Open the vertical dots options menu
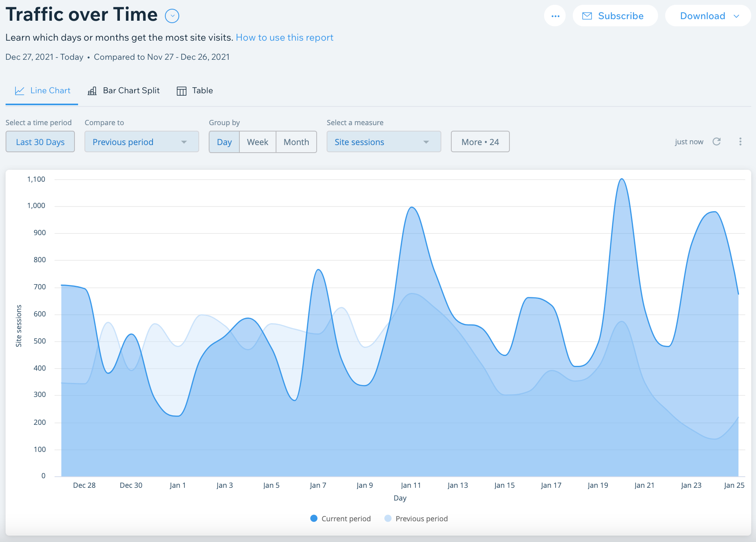This screenshot has width=756, height=542. [x=740, y=141]
